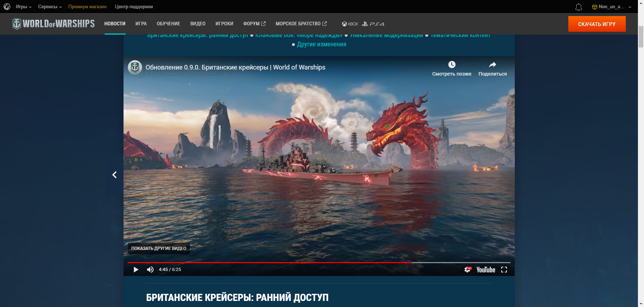The height and width of the screenshot is (307, 644).
Task: Open the ИГРА menu item
Action: click(x=141, y=24)
